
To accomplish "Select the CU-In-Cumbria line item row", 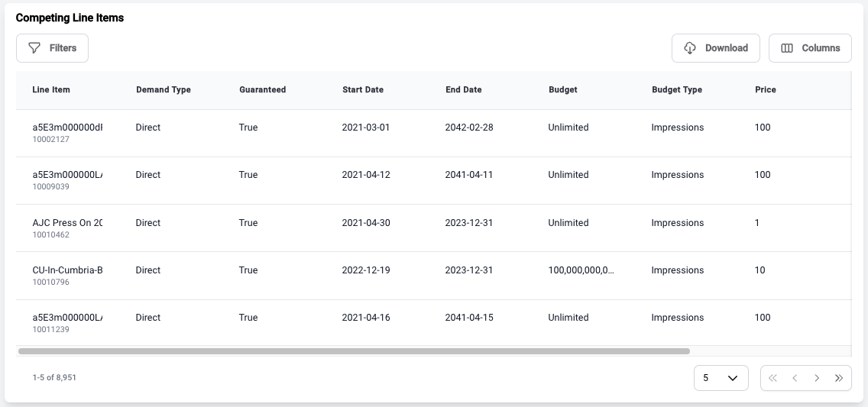I will point(67,270).
